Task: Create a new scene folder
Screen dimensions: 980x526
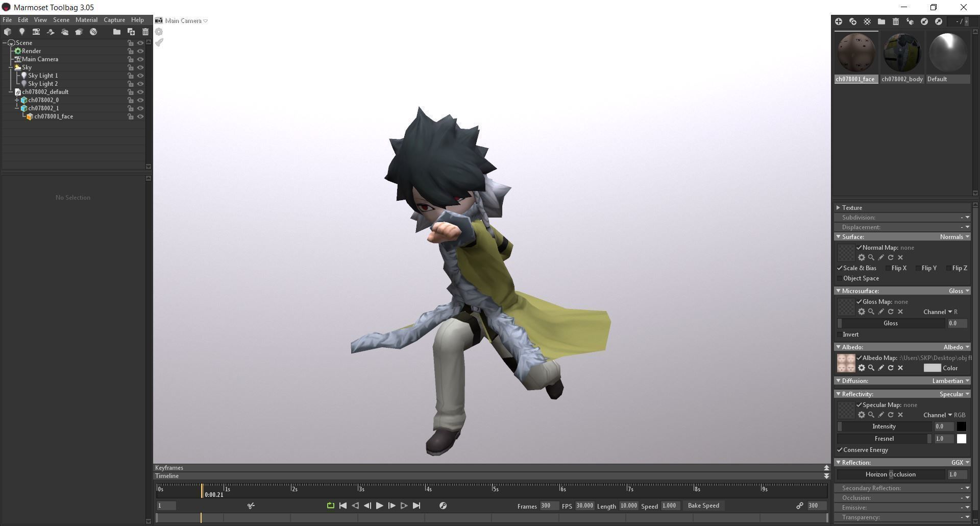Action: click(x=117, y=32)
